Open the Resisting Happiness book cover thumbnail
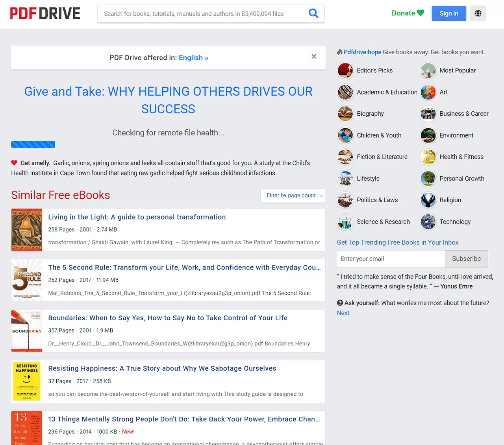Image resolution: width=504 pixels, height=445 pixels. [26, 381]
